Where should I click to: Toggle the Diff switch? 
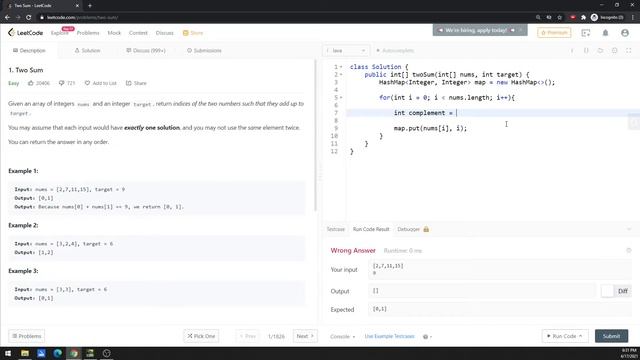[x=608, y=291]
